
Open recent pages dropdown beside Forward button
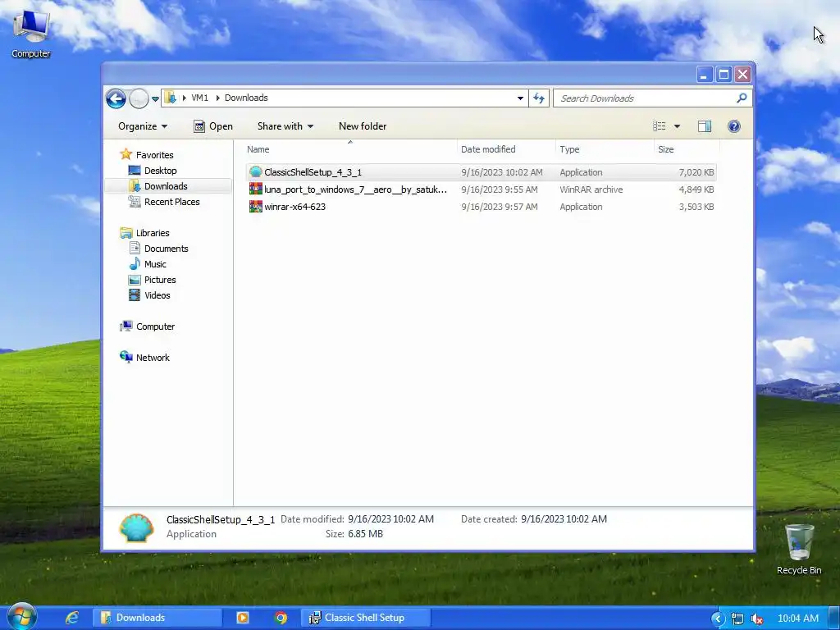pyautogui.click(x=155, y=99)
